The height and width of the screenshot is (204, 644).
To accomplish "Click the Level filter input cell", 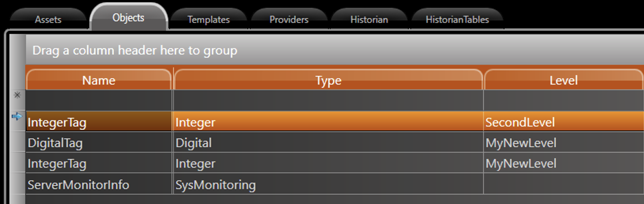I will (563, 100).
